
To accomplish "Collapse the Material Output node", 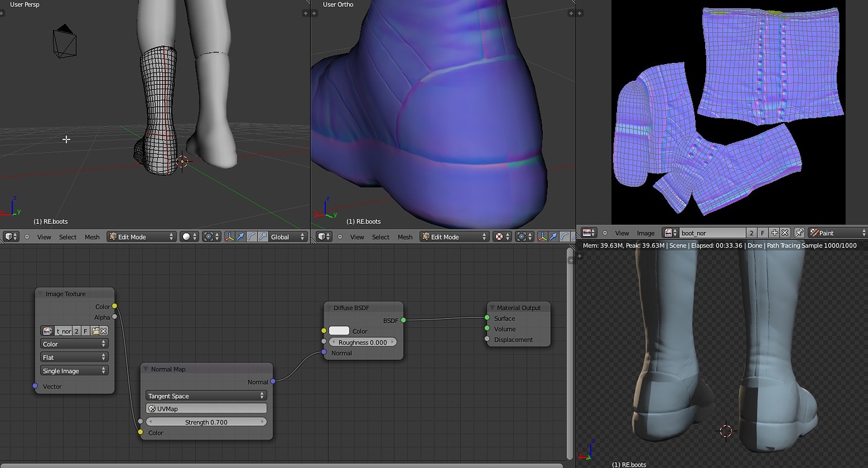I will tap(492, 308).
